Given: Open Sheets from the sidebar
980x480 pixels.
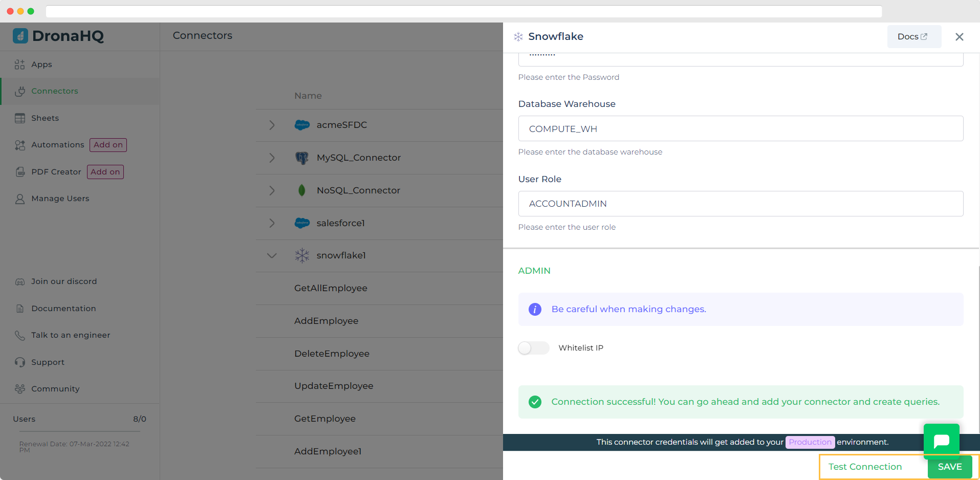Looking at the screenshot, I should tap(45, 118).
